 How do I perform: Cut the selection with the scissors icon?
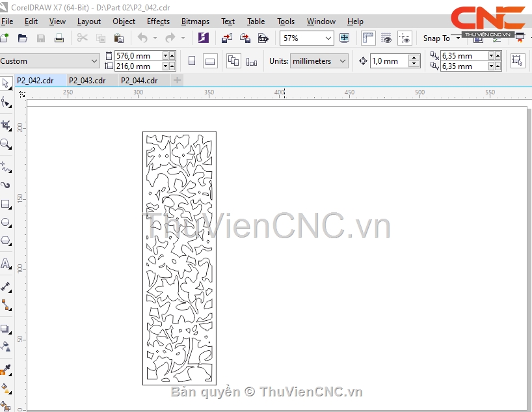[82, 38]
